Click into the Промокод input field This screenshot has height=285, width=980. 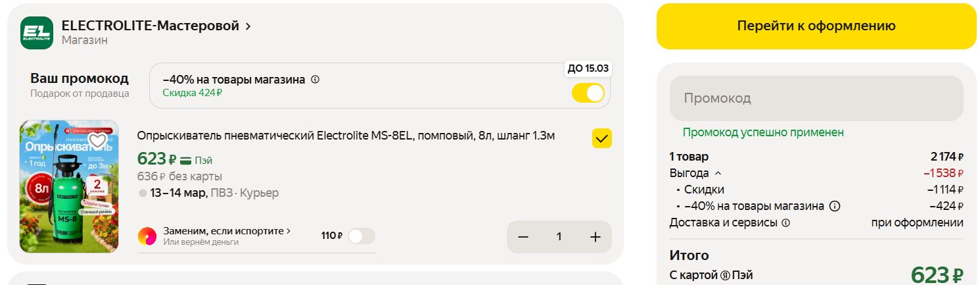816,98
